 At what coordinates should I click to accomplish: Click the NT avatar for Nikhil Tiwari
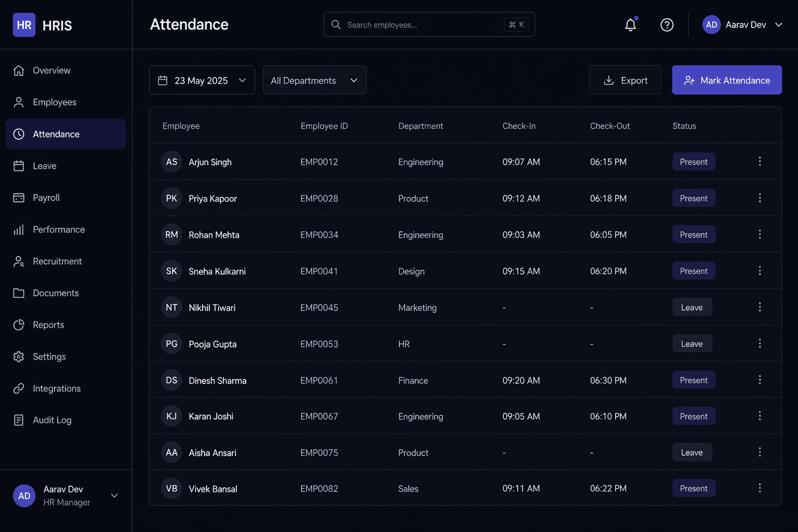click(x=171, y=307)
